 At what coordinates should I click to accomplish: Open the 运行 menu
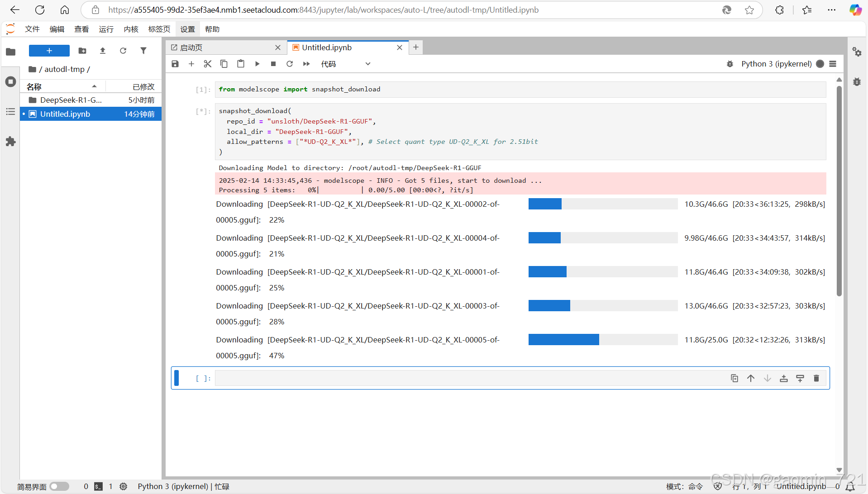(x=106, y=29)
